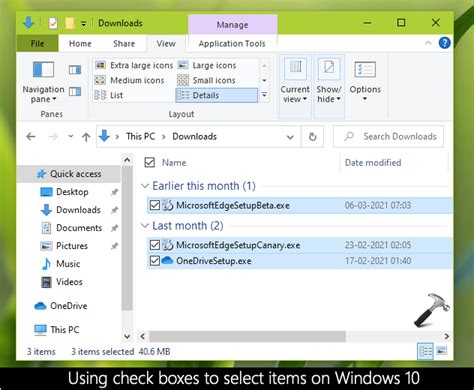This screenshot has width=474, height=390.
Task: Click navigation pane scroll down arrow
Action: click(x=127, y=336)
